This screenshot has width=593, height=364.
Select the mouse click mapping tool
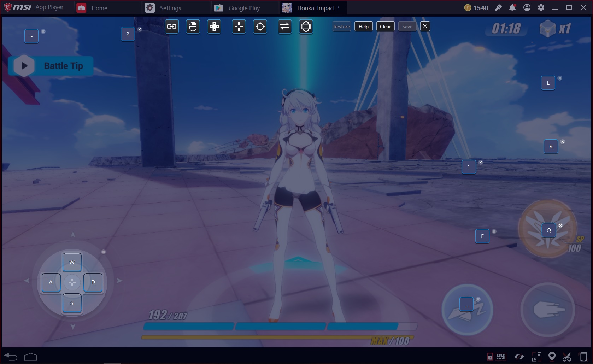193,27
